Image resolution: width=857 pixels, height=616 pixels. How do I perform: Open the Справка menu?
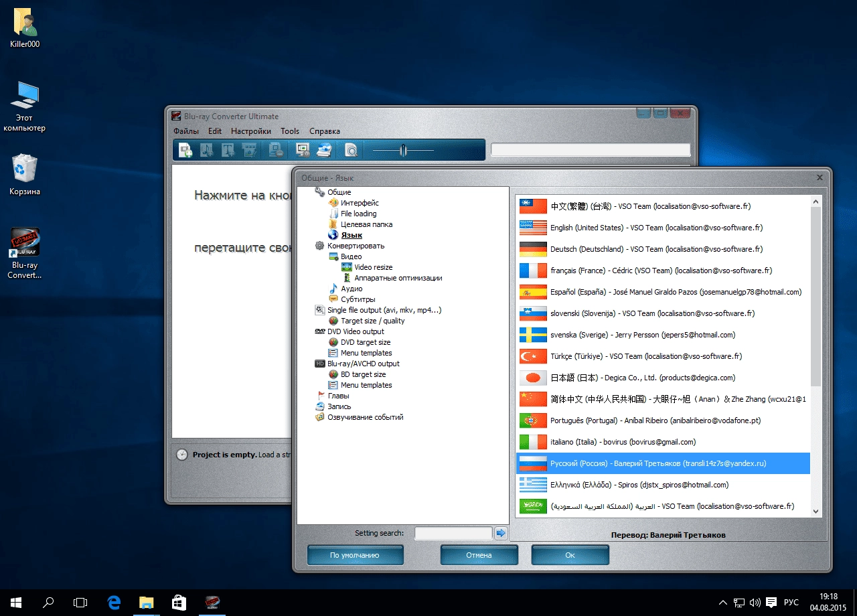[x=325, y=131]
